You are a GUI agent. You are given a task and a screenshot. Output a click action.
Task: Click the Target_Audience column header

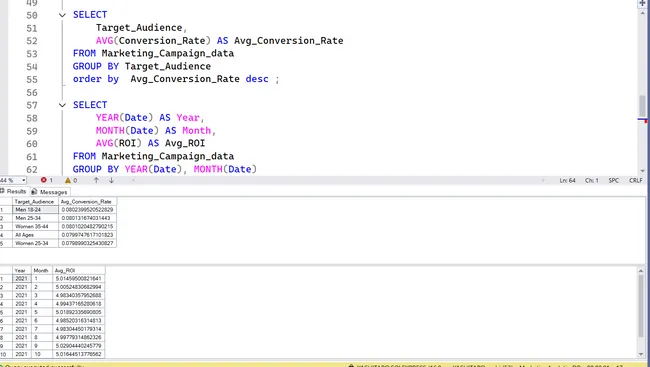35,202
